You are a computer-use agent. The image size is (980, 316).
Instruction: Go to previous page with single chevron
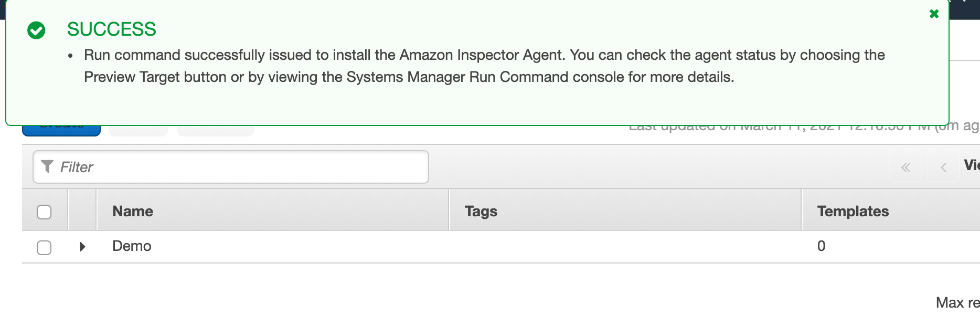[x=943, y=167]
